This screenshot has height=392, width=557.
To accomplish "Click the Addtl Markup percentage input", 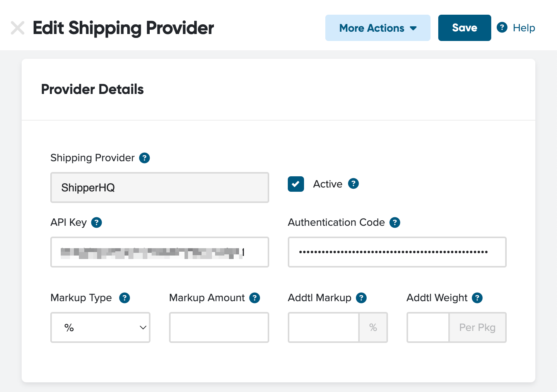I will click(323, 327).
